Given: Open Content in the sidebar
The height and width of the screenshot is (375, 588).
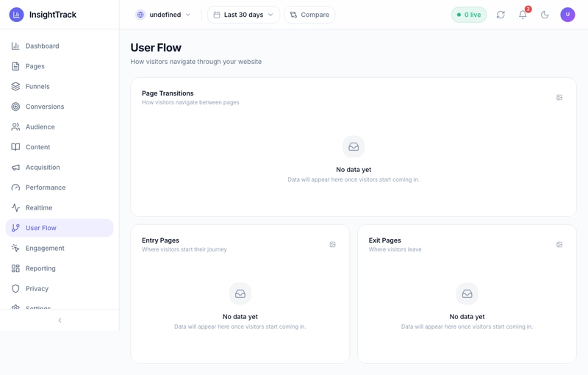Looking at the screenshot, I should (60, 147).
